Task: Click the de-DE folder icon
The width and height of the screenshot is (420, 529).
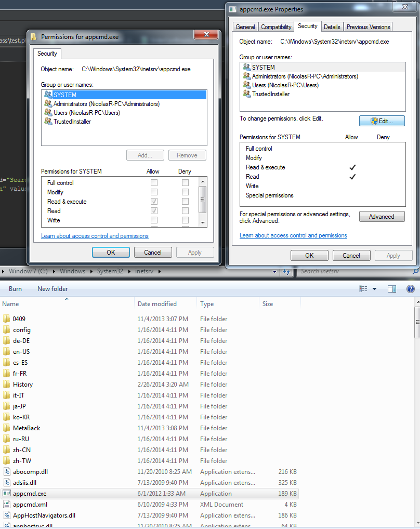Action: (6, 341)
